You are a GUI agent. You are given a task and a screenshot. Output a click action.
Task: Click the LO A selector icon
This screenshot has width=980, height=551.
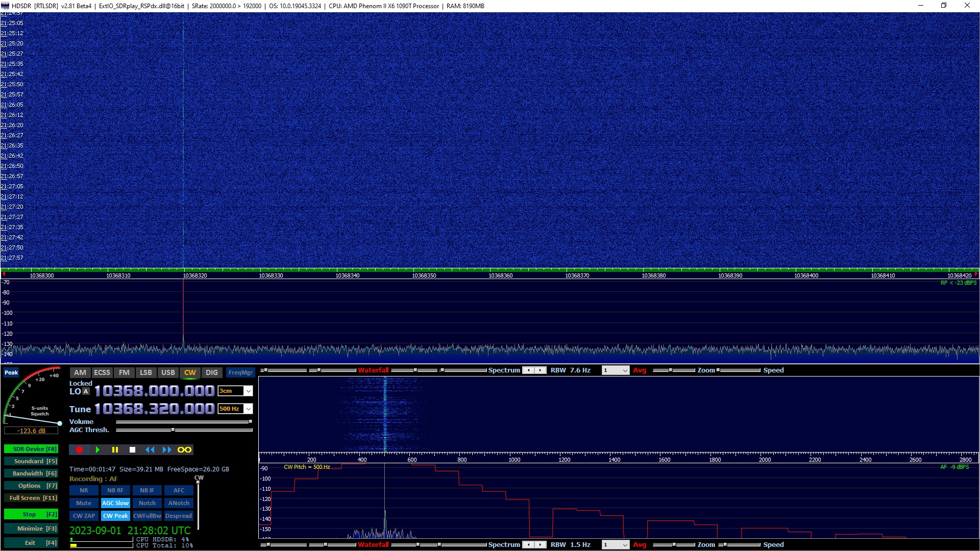(86, 391)
